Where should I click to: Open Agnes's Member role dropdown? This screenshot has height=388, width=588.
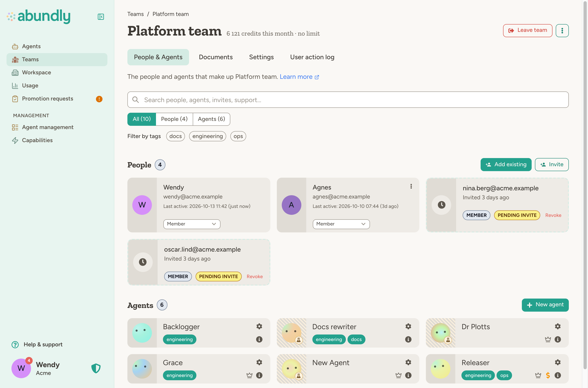341,224
